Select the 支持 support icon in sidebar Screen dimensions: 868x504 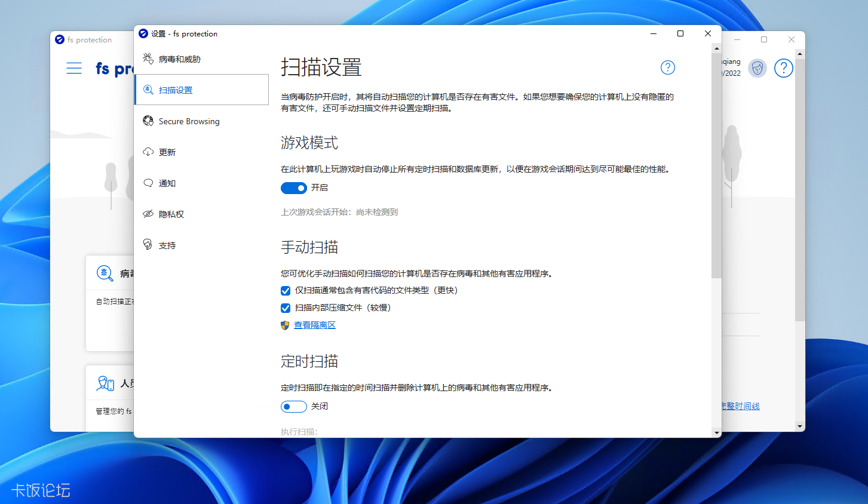148,245
